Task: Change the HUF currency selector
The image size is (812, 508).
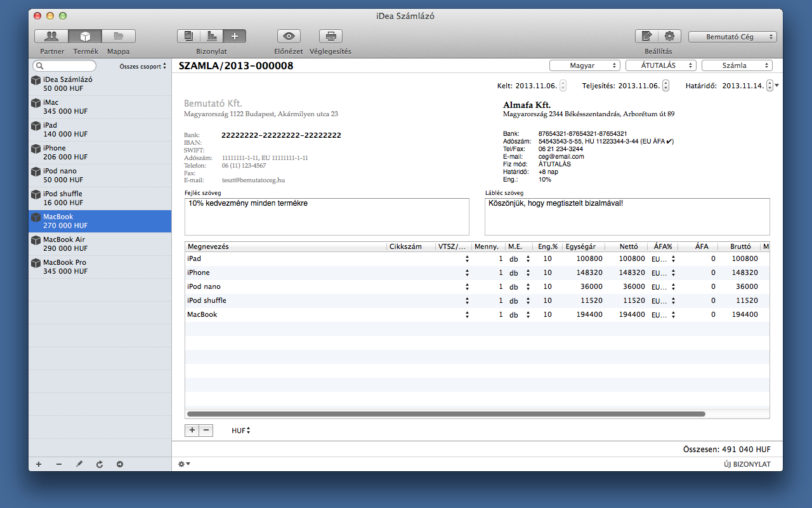Action: (x=241, y=431)
